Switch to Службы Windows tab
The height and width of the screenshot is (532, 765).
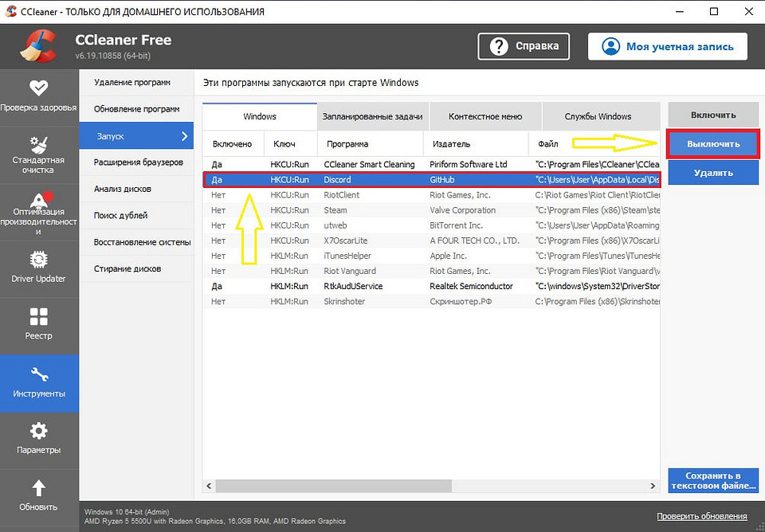[x=598, y=116]
